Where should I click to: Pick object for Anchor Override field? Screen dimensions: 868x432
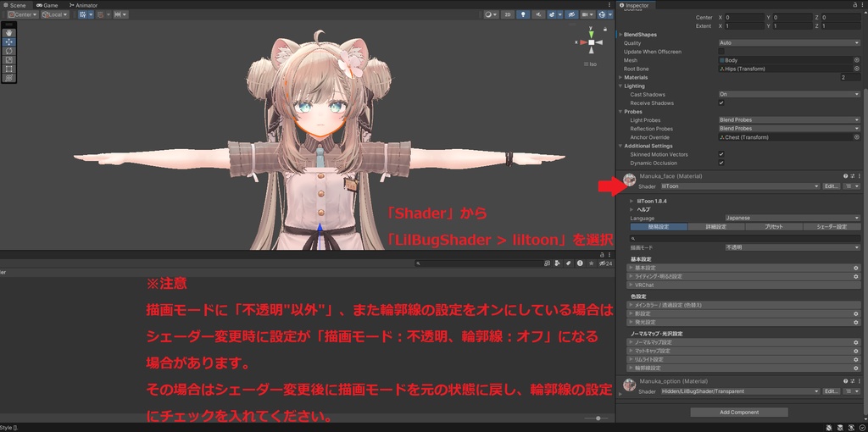click(x=857, y=137)
